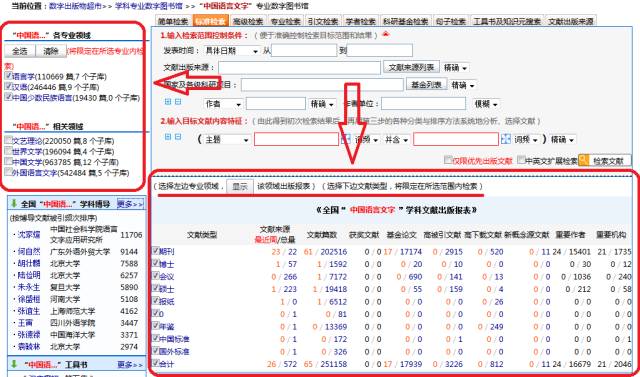Click the 全选 button
Viewport: 640px width, 377px height.
pos(20,51)
